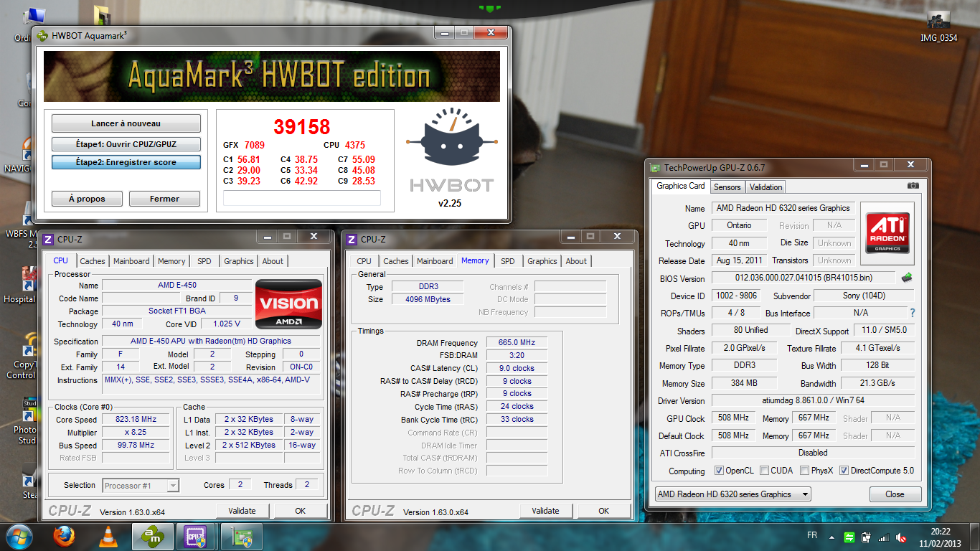Select the GPU-Z taskbar button

[x=241, y=536]
